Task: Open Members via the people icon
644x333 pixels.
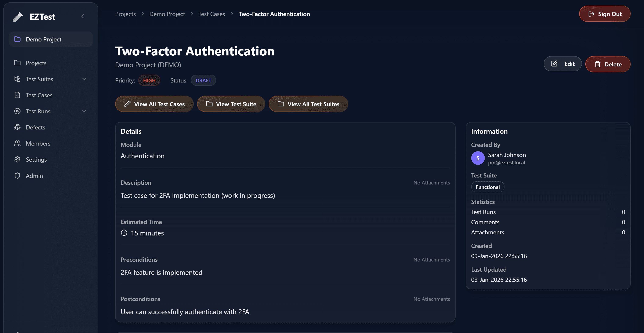Action: click(x=17, y=143)
